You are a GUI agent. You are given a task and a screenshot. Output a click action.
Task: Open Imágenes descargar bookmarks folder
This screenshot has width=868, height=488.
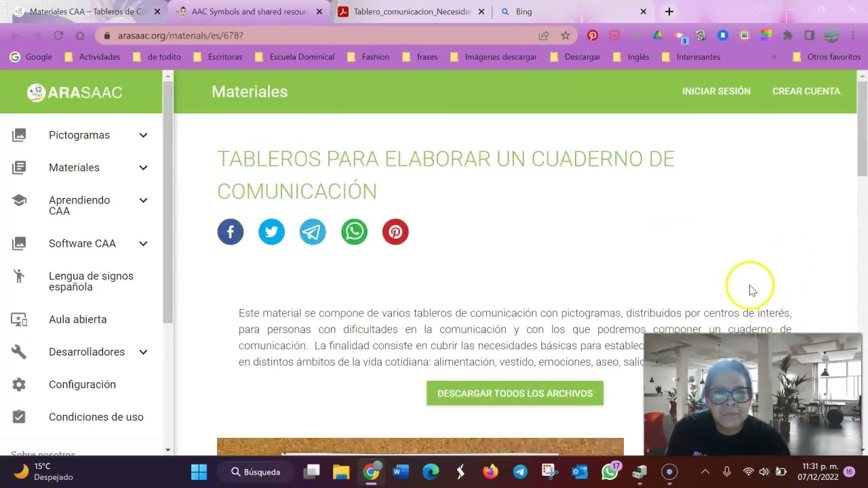(493, 57)
